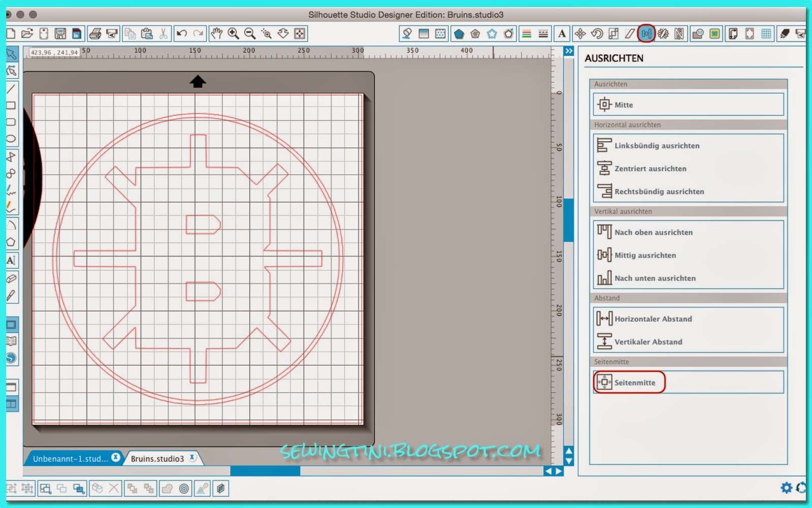
Task: Open the Replicate window icon
Action: (663, 34)
